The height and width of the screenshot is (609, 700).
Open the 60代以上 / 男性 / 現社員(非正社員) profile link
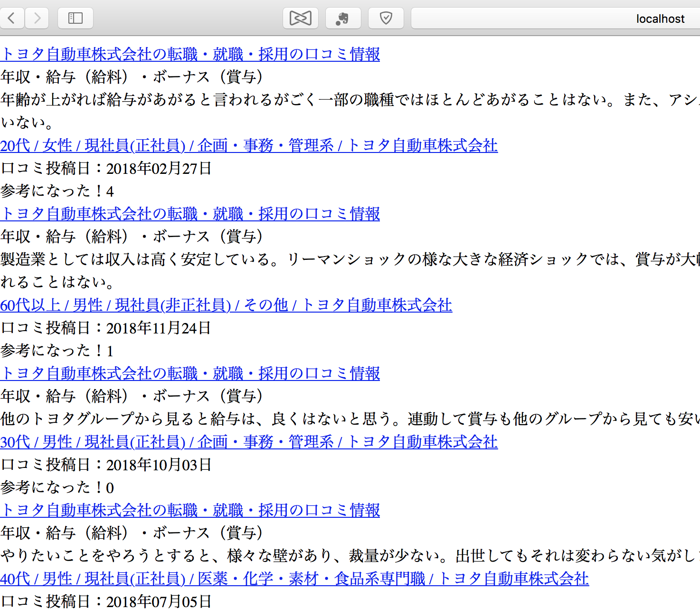(226, 305)
